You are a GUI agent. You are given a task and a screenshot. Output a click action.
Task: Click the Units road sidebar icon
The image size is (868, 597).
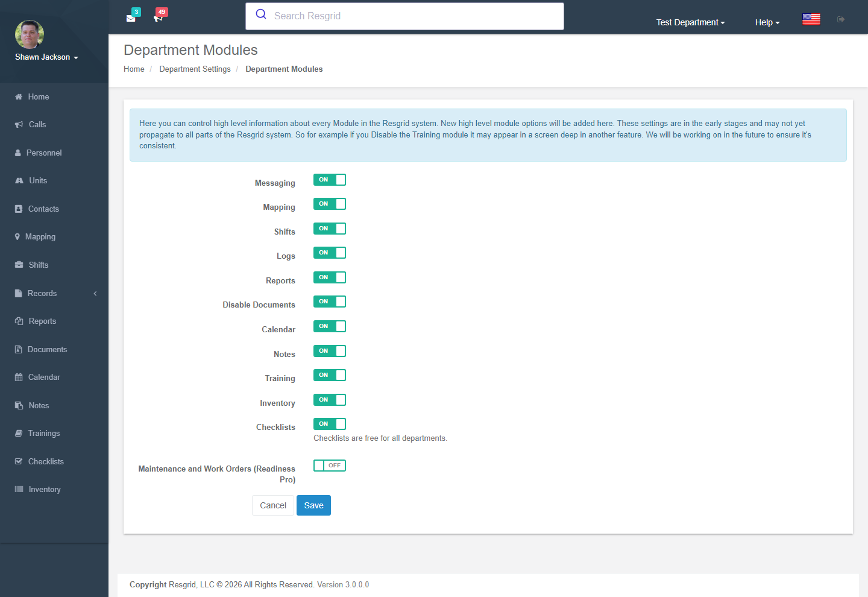pyautogui.click(x=19, y=181)
